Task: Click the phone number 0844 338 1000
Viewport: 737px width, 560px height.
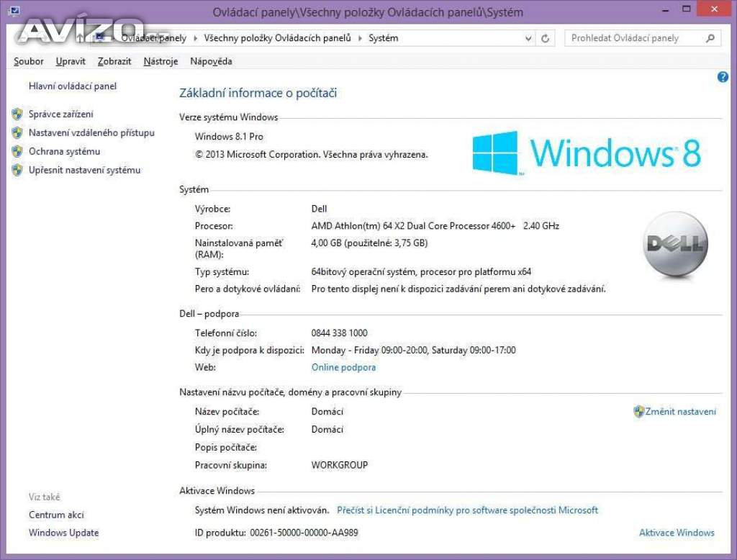Action: (x=340, y=333)
